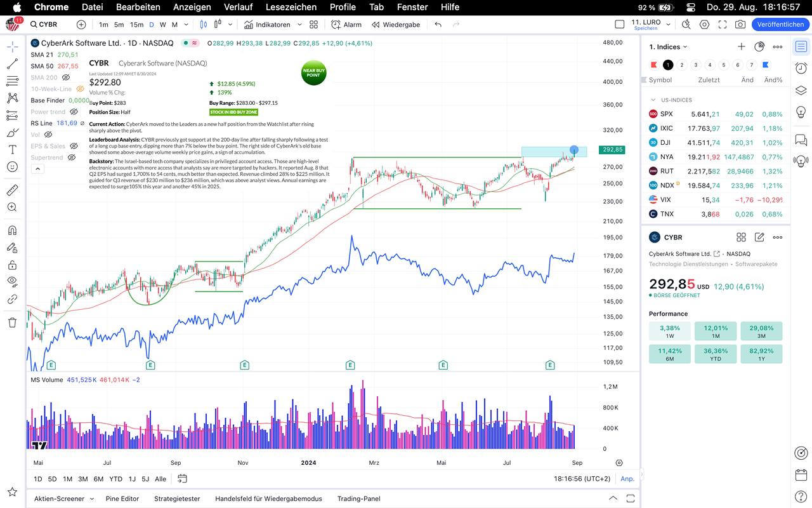Show the hidden SMA 200 indicator

point(66,77)
